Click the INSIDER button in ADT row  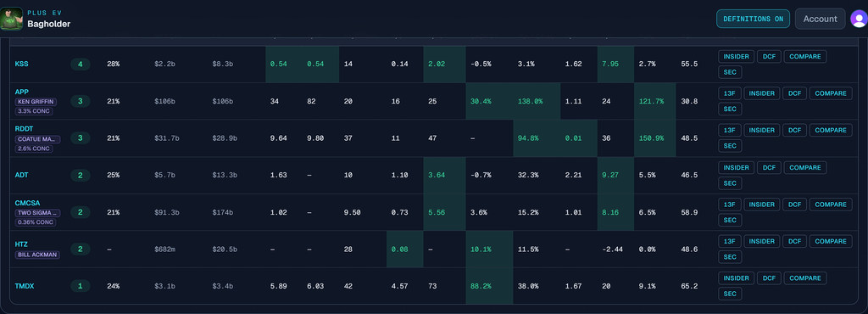click(x=736, y=167)
